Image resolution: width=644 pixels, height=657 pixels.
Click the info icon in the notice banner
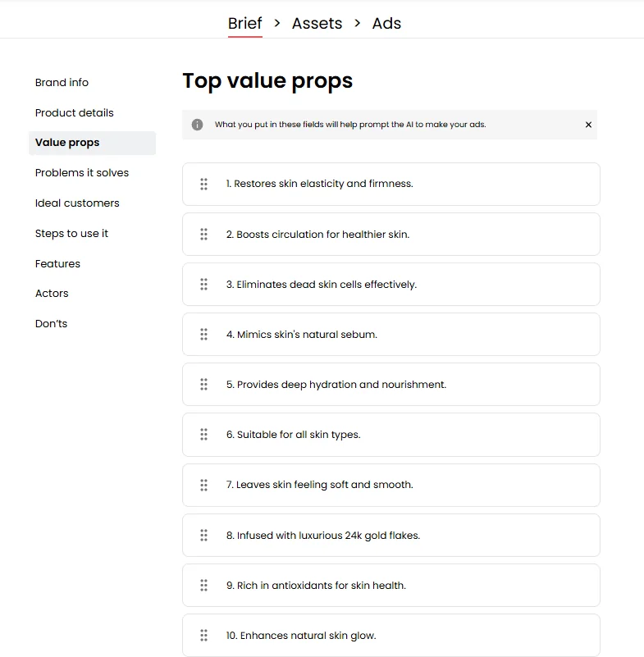click(197, 125)
